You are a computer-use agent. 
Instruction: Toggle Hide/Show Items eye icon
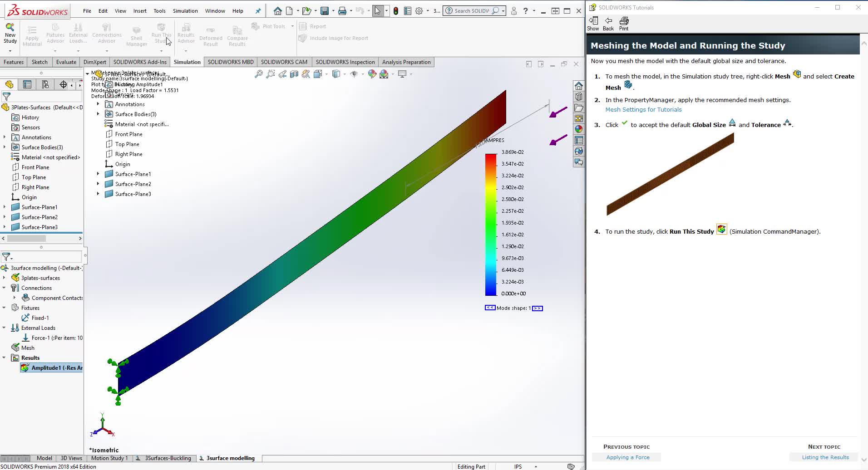[x=355, y=74]
